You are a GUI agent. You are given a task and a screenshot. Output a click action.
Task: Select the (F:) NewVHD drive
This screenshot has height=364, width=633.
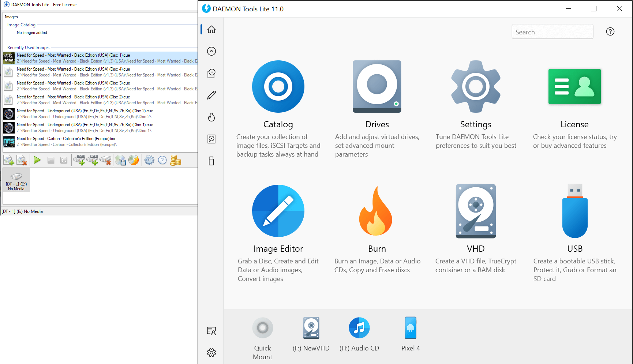(311, 334)
